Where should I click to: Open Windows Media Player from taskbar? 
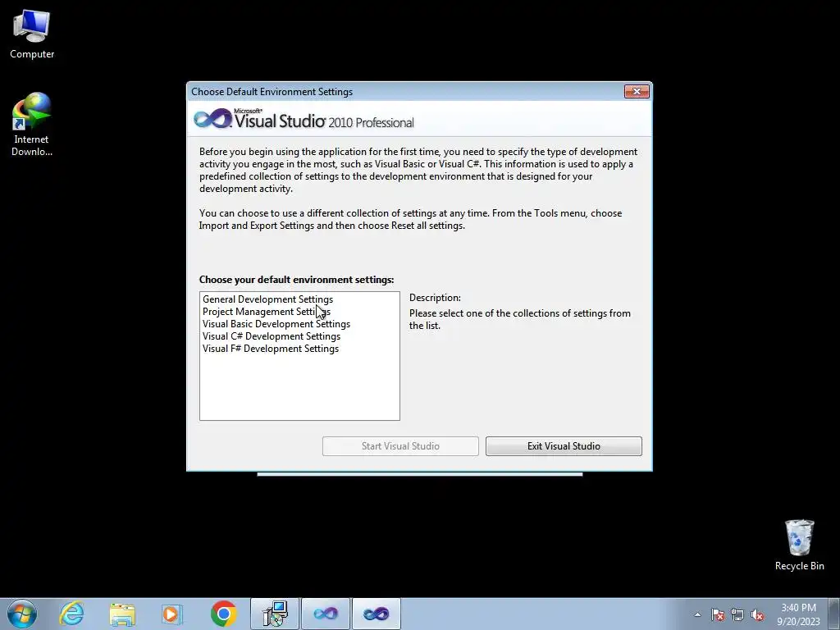tap(172, 614)
